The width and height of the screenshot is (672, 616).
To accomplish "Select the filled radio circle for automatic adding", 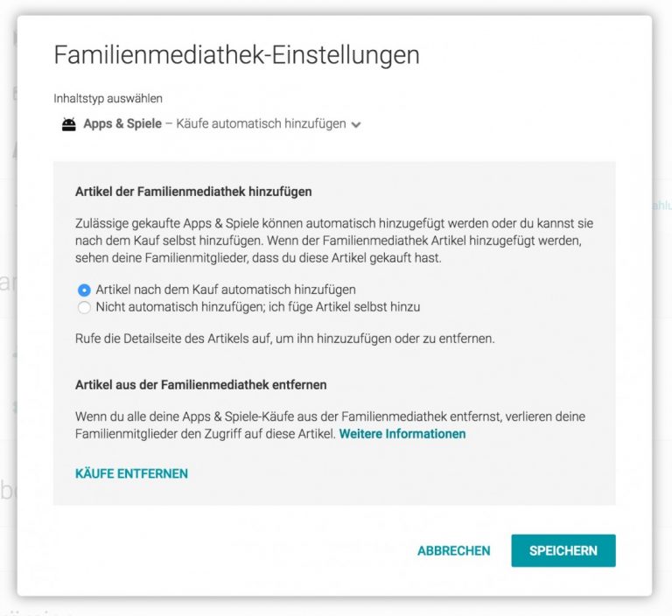I will pyautogui.click(x=84, y=290).
